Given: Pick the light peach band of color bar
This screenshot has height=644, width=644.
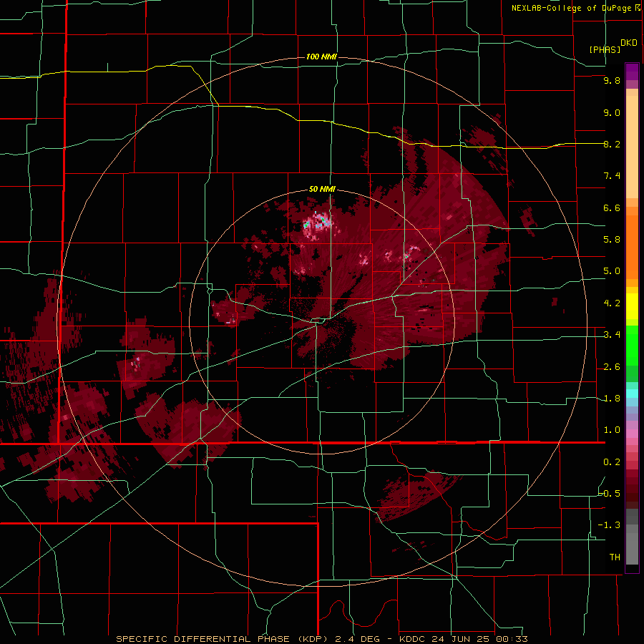Looking at the screenshot, I should [632, 147].
